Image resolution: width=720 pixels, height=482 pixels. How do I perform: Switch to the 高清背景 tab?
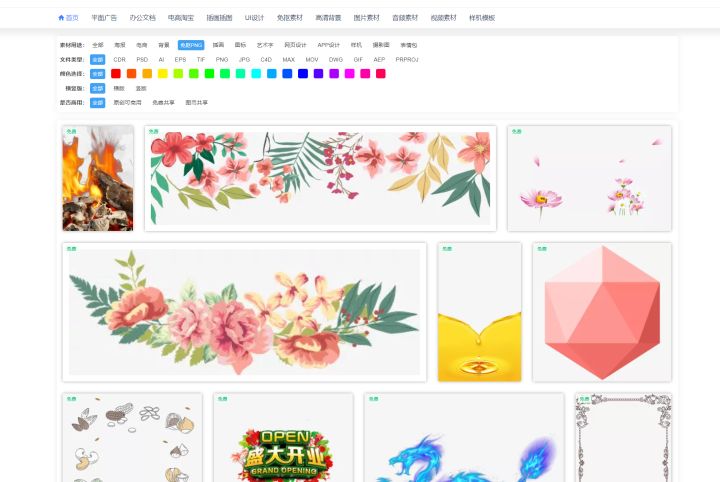328,18
